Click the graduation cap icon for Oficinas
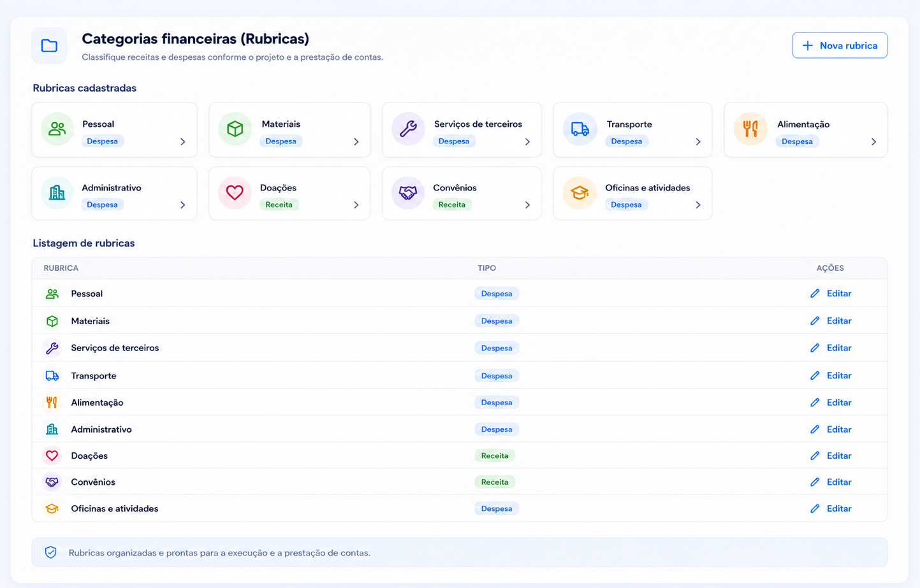This screenshot has height=588, width=920. (x=580, y=192)
